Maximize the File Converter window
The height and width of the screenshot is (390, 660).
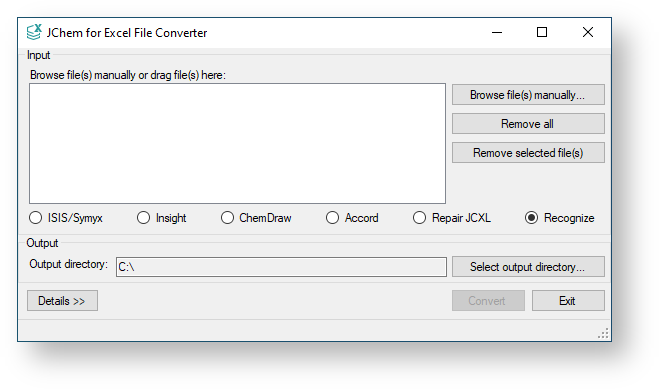[x=542, y=32]
